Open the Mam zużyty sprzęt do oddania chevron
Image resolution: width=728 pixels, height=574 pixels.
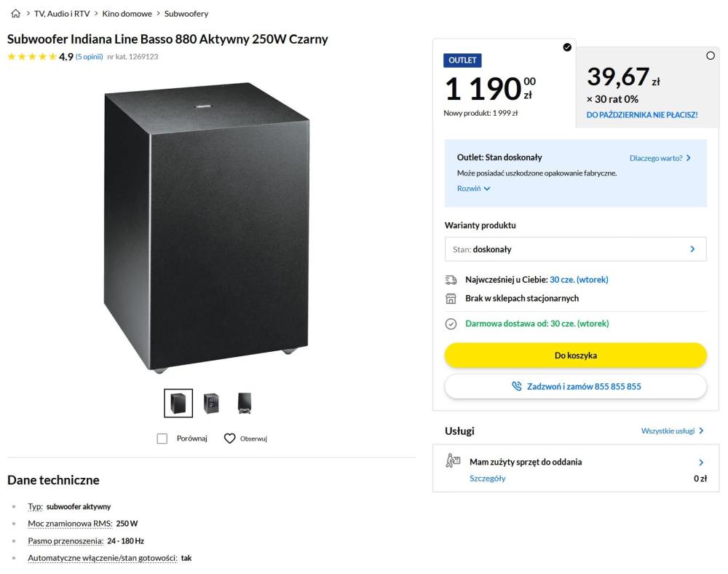(x=700, y=463)
